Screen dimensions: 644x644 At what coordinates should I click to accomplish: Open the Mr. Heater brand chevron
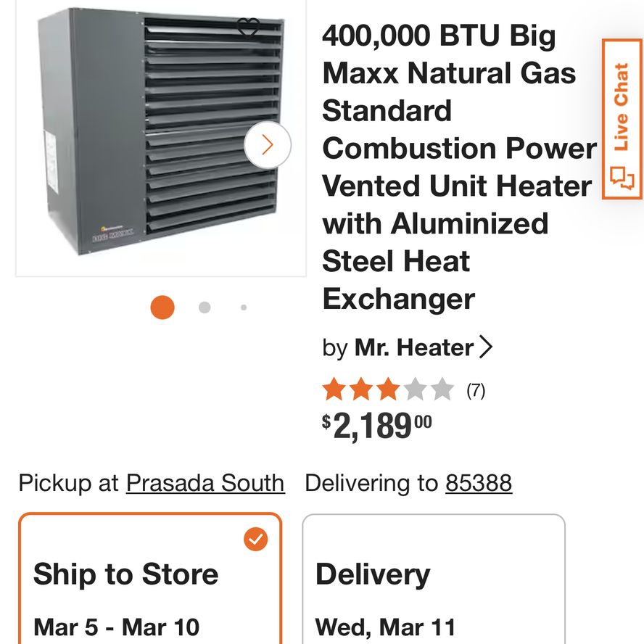[486, 347]
